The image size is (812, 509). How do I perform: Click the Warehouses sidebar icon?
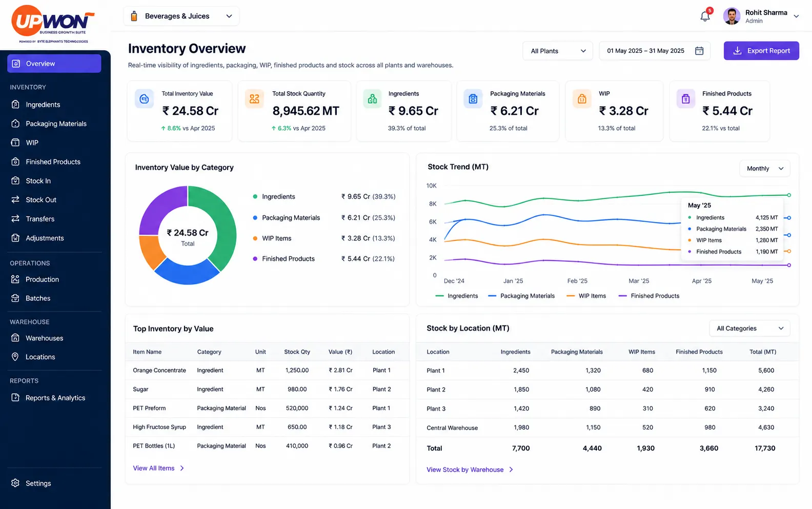15,338
